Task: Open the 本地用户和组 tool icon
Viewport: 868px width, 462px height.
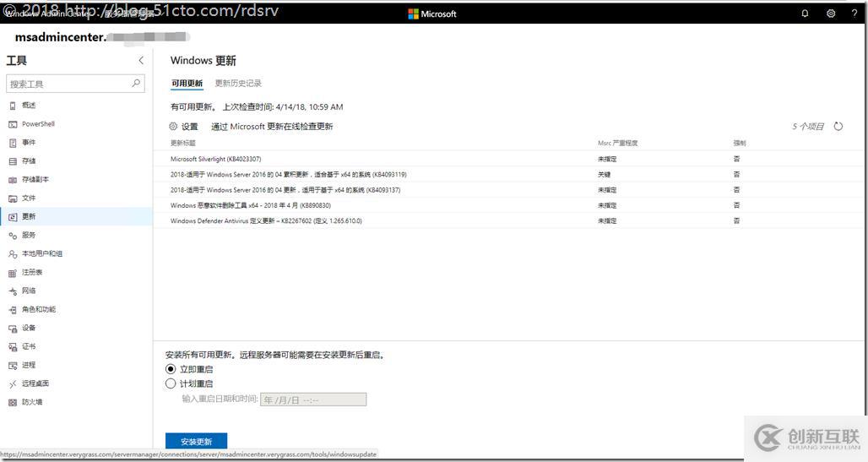Action: 13,253
